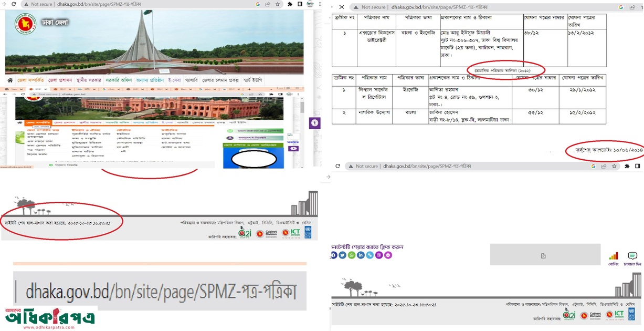The width and height of the screenshot is (644, 331).
Task: Share the page via Messenger icon
Action: [x=388, y=255]
